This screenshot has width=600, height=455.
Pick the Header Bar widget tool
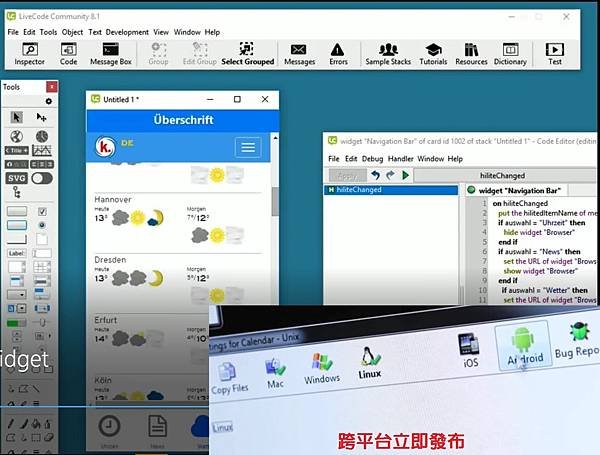pyautogui.click(x=16, y=150)
